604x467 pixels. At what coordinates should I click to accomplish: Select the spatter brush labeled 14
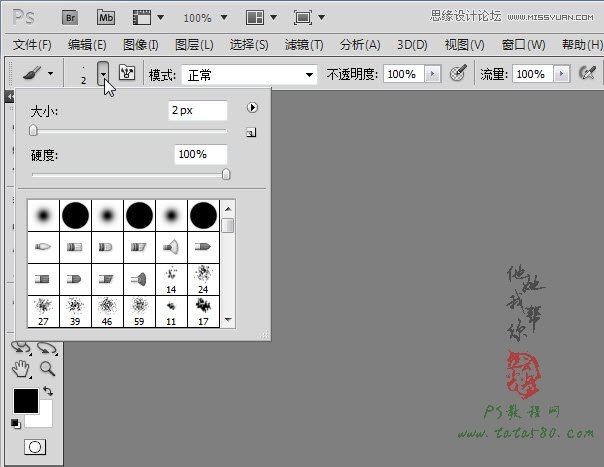pyautogui.click(x=171, y=279)
